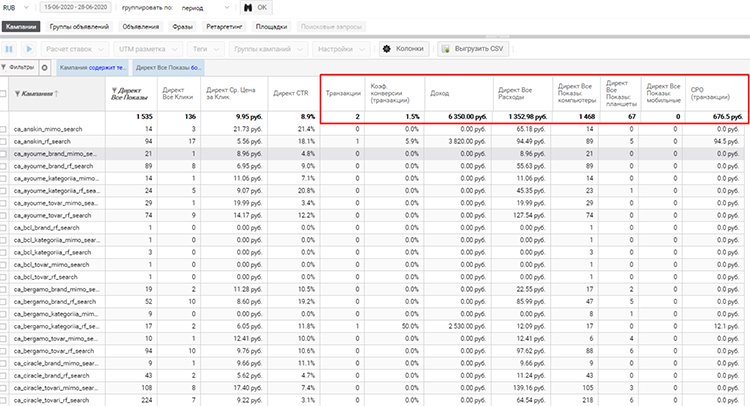Click the Кампания содержит filter chip
Image resolution: width=750 pixels, height=406 pixels.
[92, 67]
